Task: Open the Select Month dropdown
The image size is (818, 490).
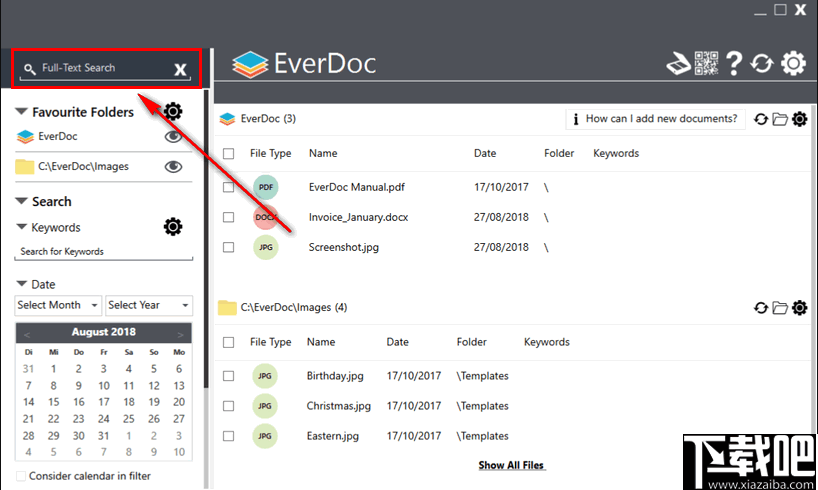Action: (57, 305)
